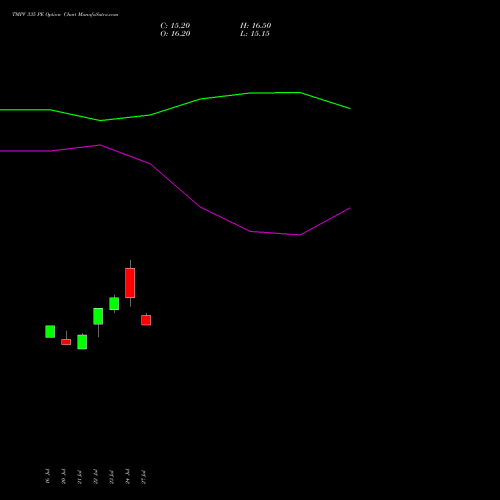Screen dimensions: 500x500
Task: Click the high price value H: 16.50
Action: (x=255, y=26)
